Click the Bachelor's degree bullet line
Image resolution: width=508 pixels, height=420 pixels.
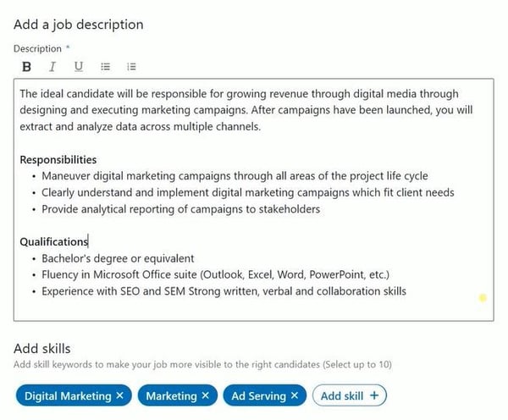118,258
